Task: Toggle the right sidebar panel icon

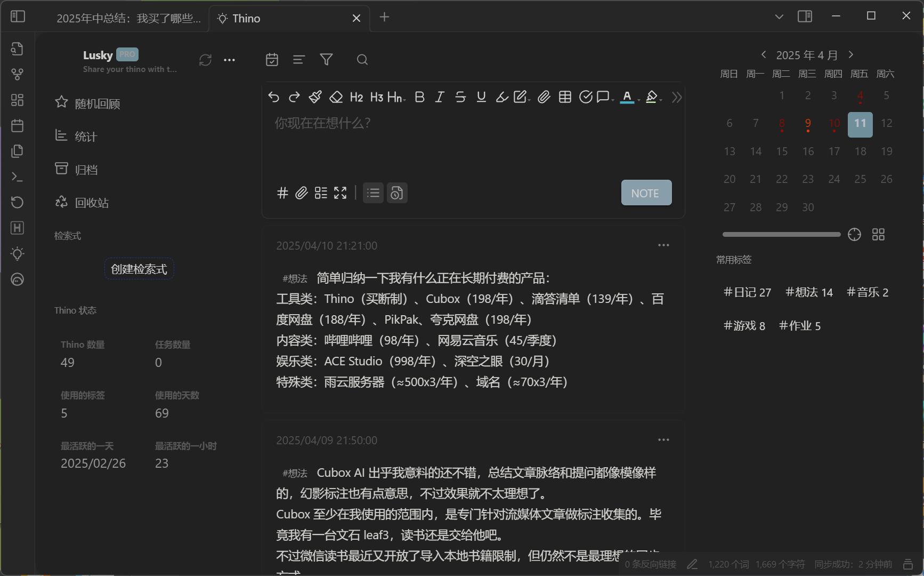Action: (x=805, y=17)
